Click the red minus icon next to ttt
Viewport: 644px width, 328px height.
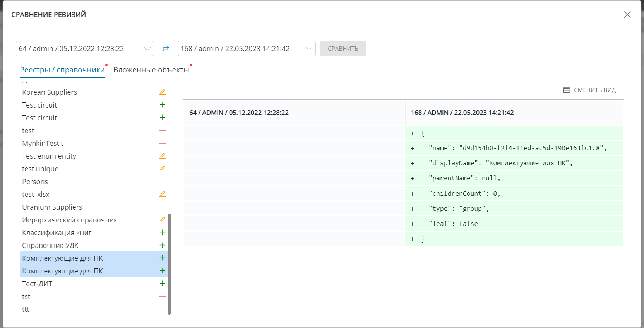(x=163, y=309)
